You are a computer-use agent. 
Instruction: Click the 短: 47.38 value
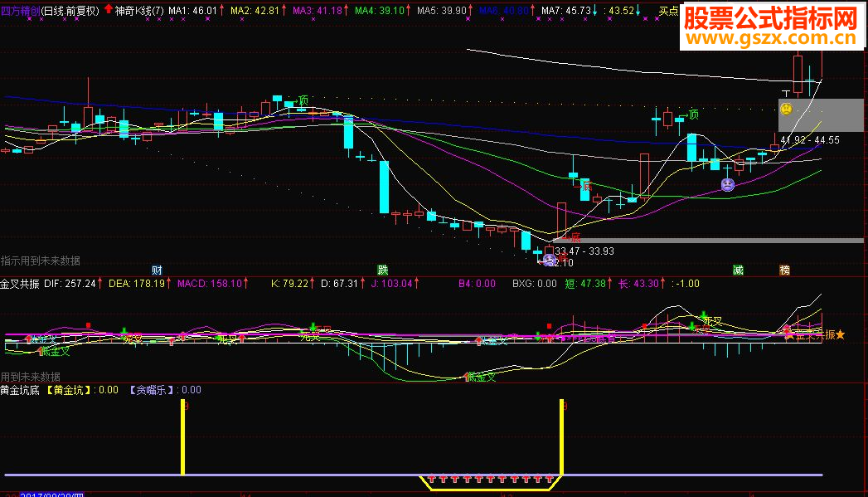click(x=585, y=284)
